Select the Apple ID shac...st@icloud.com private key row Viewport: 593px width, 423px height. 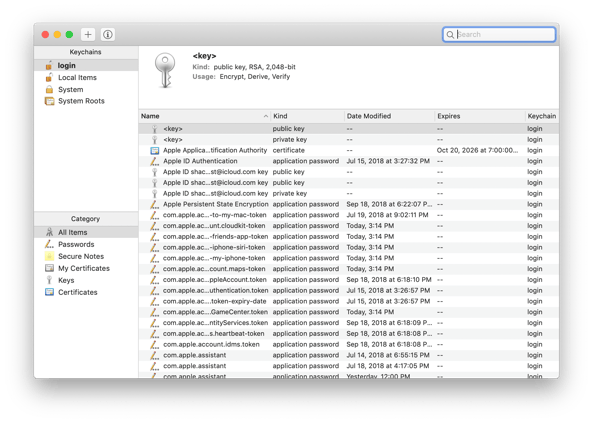tap(349, 193)
